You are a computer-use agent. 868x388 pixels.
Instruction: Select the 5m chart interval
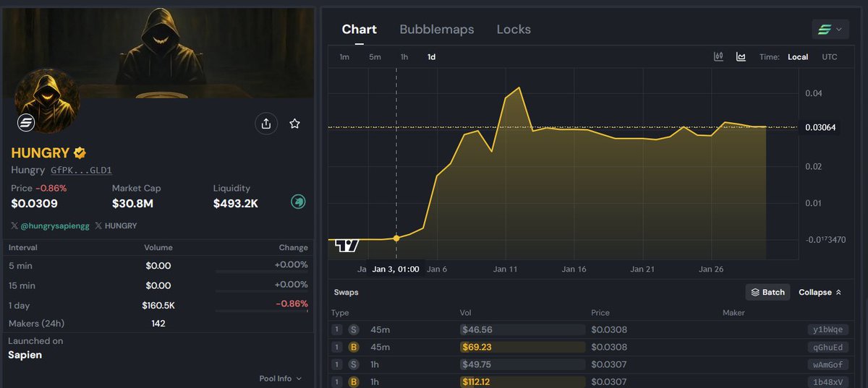point(375,56)
